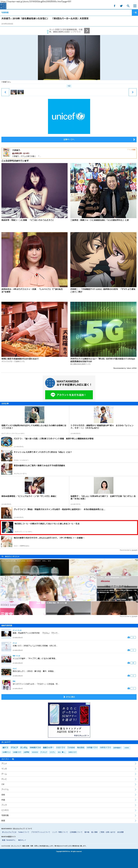The height and width of the screenshot is (868, 138).
Task: Open the 相武紗季 article image
Action: click(x=34, y=190)
